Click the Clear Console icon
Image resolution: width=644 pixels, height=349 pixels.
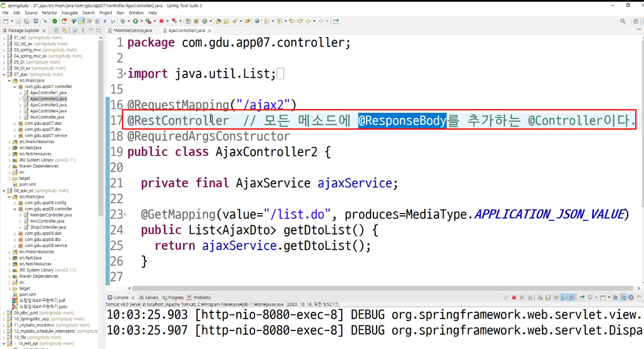pos(540,297)
